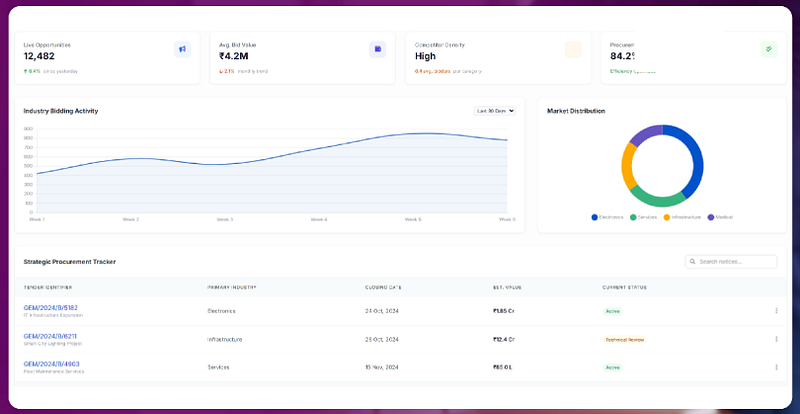Click the Avg. Bid Value card icon

coord(378,50)
